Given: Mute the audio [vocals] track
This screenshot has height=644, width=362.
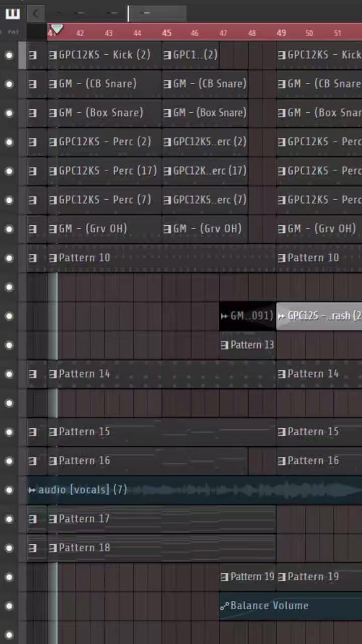Looking at the screenshot, I should pos(9,490).
